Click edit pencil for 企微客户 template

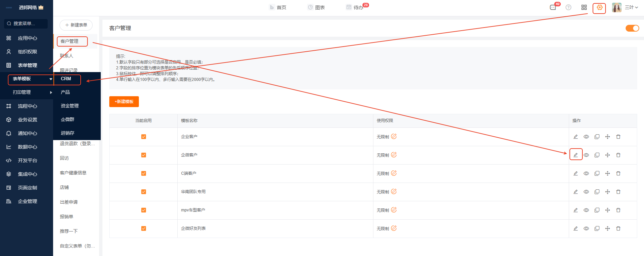click(x=576, y=155)
